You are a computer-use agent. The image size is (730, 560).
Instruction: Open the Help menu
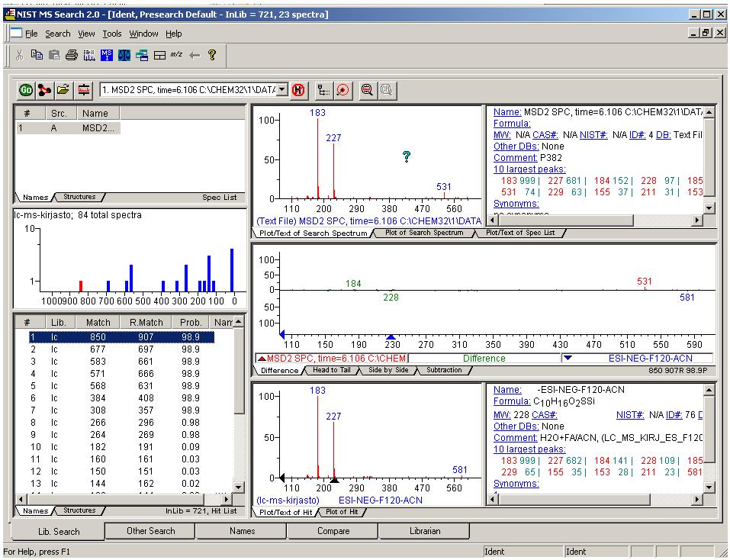click(174, 34)
